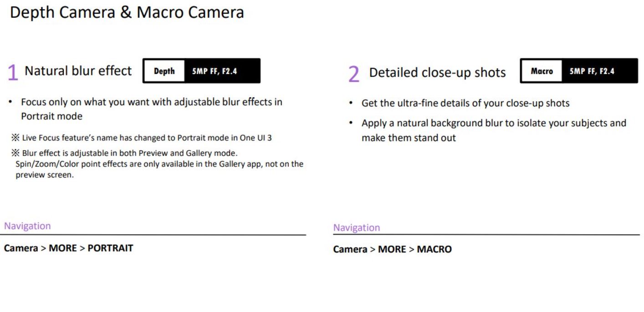Click the Navigation label above the PORTRAIT path
This screenshot has height=312, width=644.
coord(27,226)
